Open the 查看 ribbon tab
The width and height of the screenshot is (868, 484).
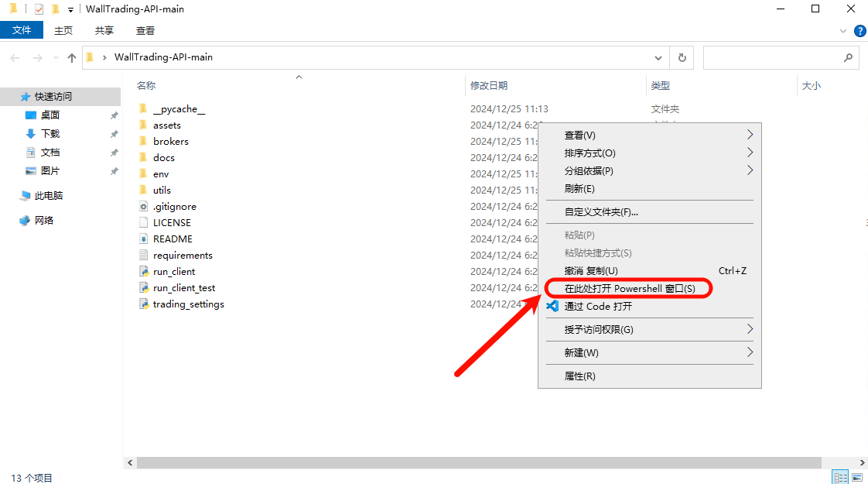145,30
